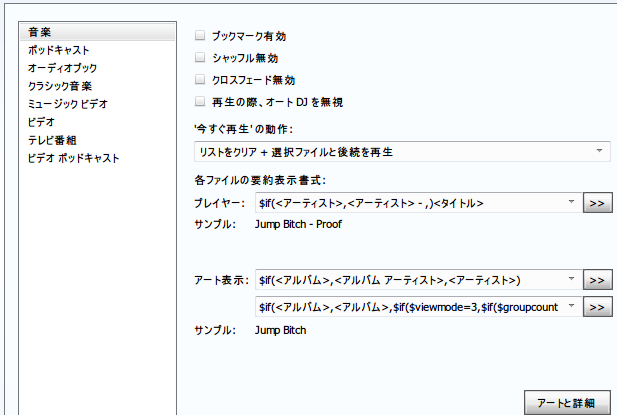Select ポッドキャスト in the category list

tap(58, 49)
